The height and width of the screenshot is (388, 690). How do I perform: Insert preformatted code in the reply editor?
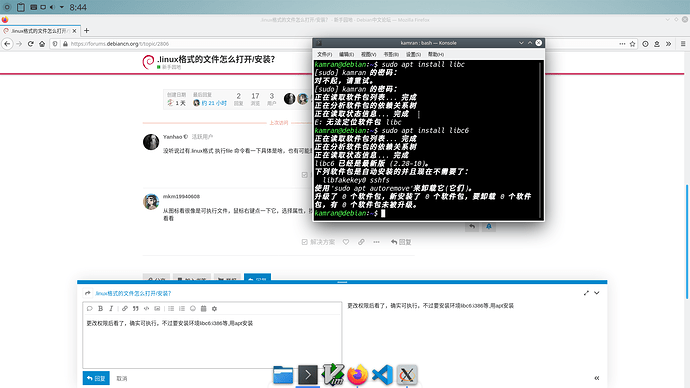coord(147,309)
